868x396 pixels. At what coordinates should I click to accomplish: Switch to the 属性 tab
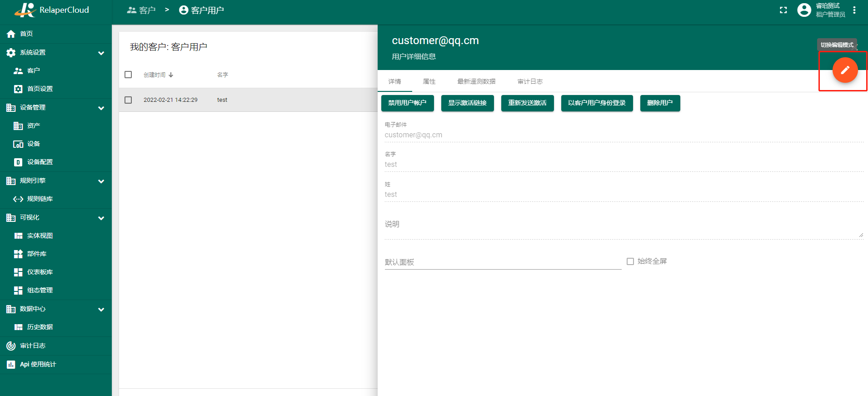(429, 81)
